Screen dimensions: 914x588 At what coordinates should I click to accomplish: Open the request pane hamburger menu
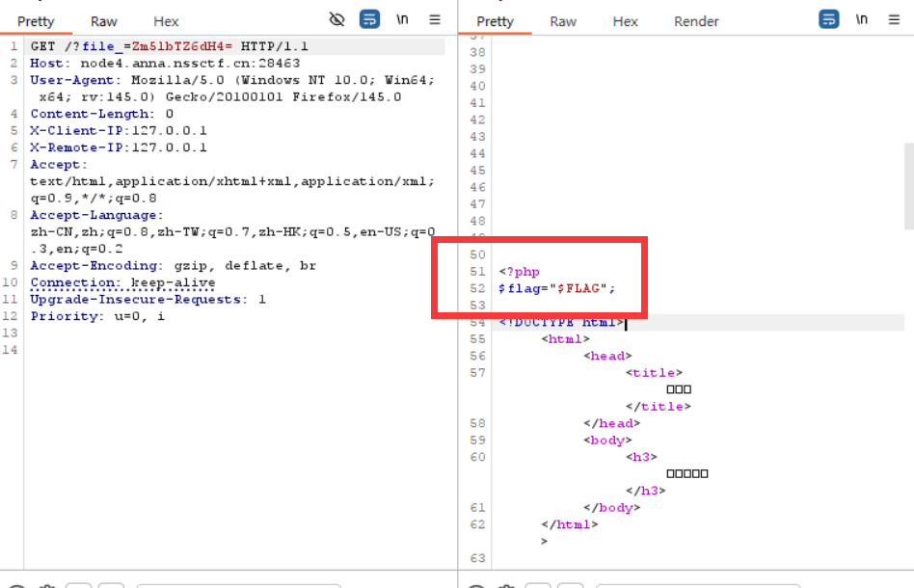pyautogui.click(x=435, y=19)
